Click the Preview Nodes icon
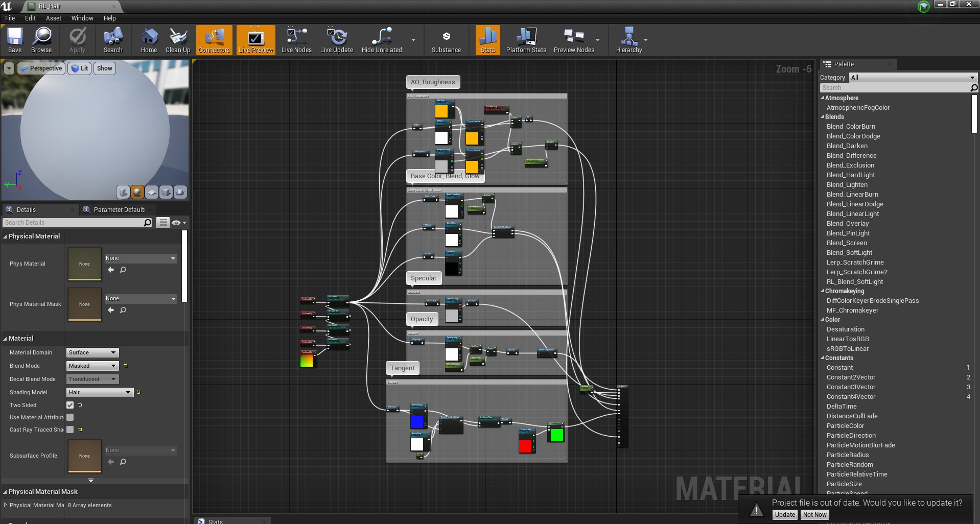The width and height of the screenshot is (980, 524). pyautogui.click(x=574, y=40)
